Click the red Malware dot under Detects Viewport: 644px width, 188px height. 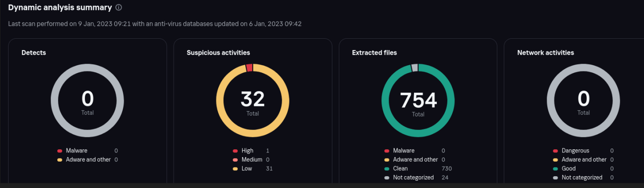pos(60,151)
